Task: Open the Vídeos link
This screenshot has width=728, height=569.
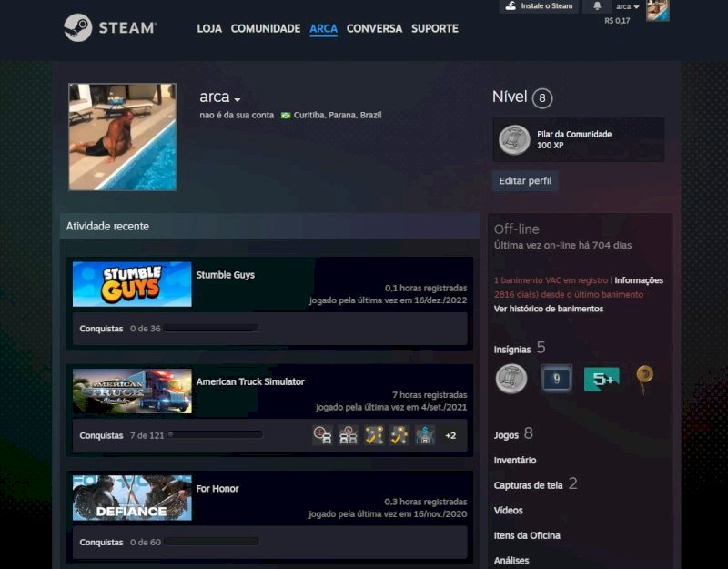Action: tap(509, 511)
